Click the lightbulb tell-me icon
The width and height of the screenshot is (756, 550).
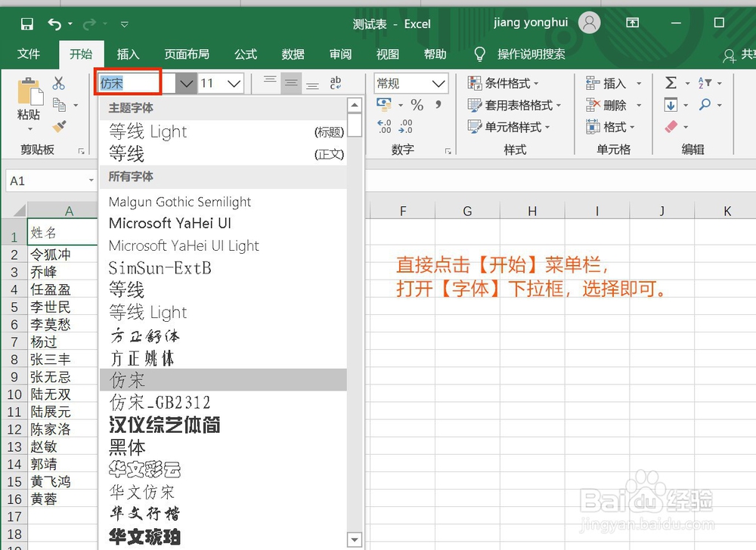click(479, 54)
